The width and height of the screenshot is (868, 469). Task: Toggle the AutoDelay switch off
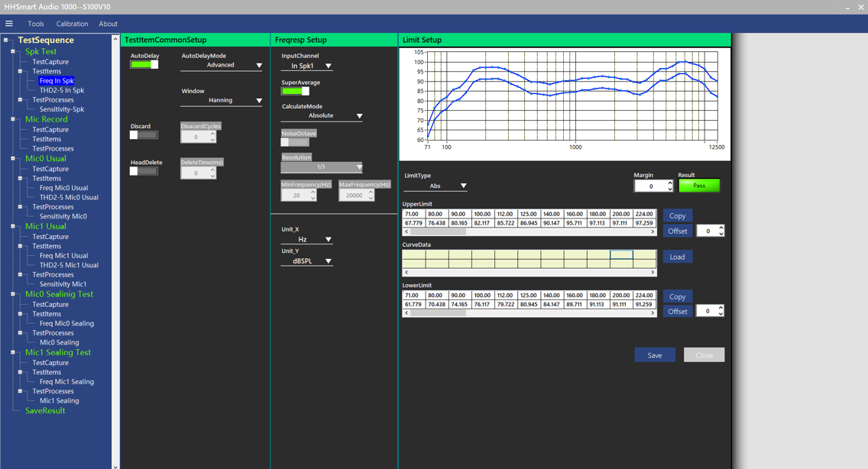(x=144, y=64)
